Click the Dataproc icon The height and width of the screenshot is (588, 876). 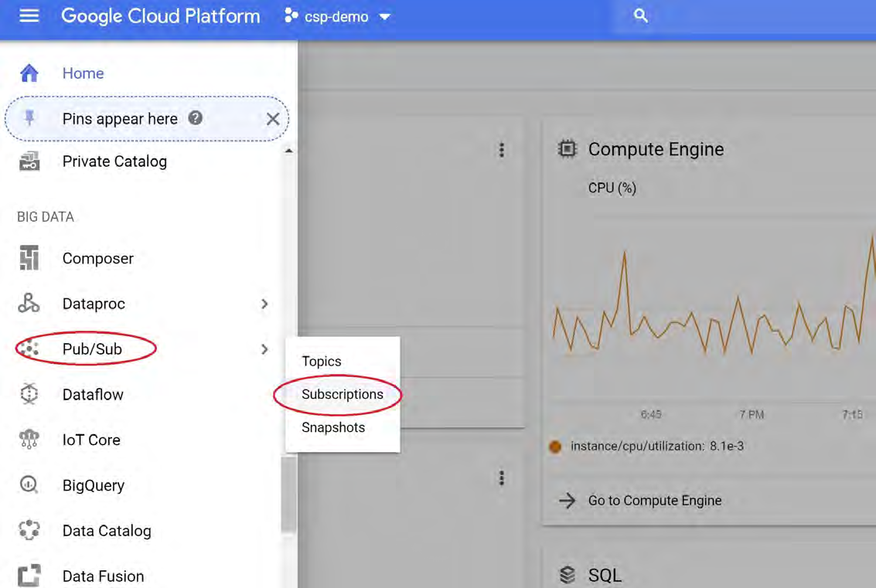[x=29, y=303]
